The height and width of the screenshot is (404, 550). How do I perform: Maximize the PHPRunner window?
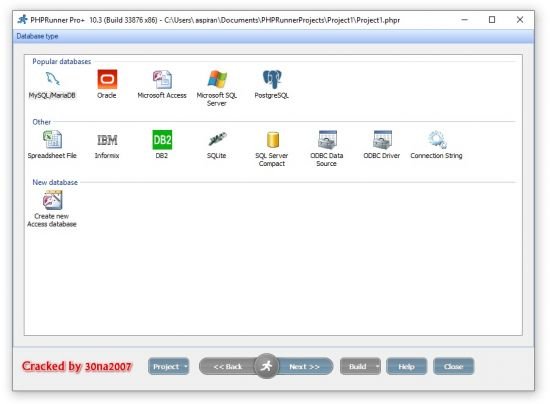click(x=492, y=20)
